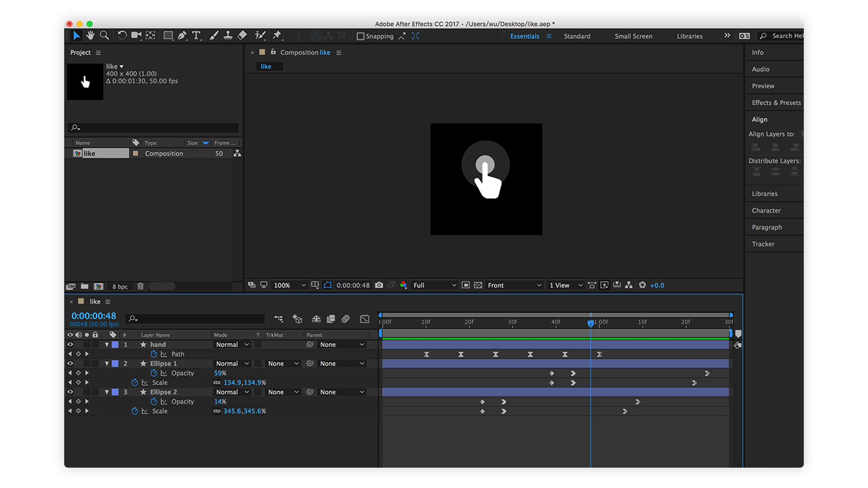The width and height of the screenshot is (868, 488).
Task: Select the Rectangle shape tool
Action: (x=168, y=36)
